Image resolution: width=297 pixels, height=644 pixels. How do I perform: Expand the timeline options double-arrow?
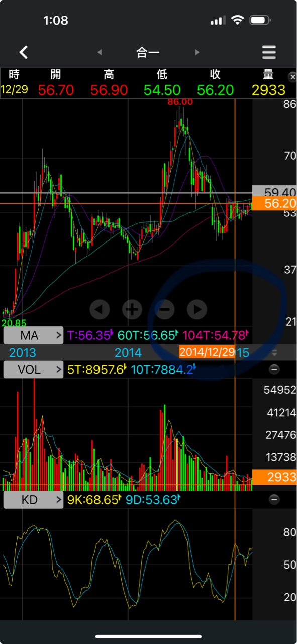point(274,352)
